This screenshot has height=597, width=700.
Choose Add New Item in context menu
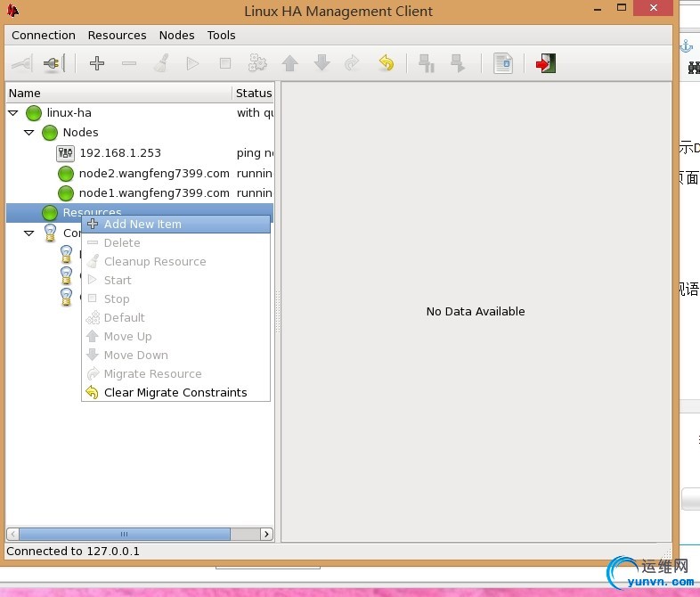pos(176,225)
